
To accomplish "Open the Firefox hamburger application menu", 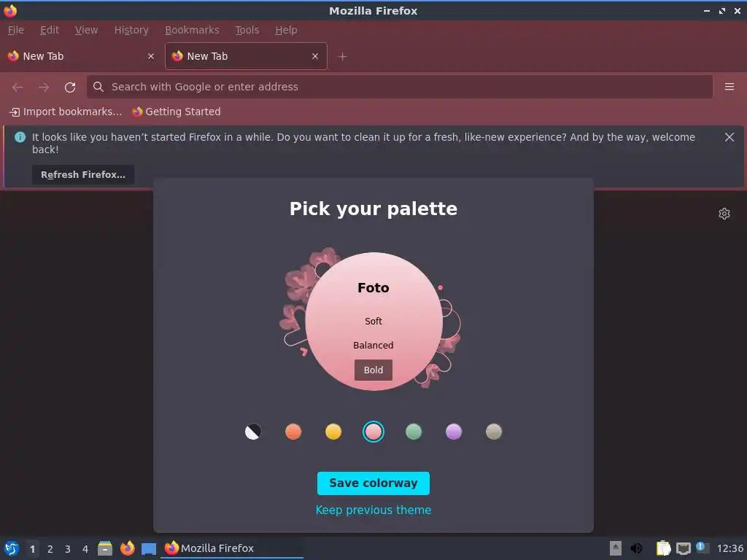I will [729, 87].
